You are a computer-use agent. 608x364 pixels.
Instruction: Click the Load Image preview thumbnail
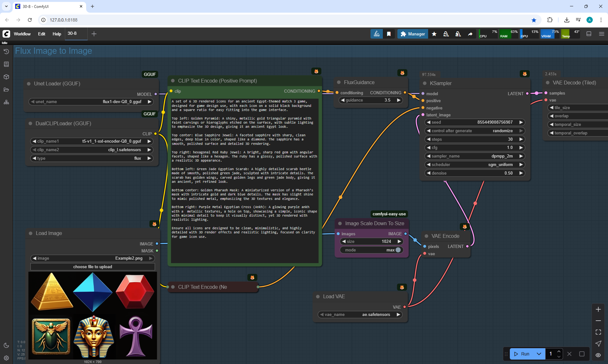(92, 315)
